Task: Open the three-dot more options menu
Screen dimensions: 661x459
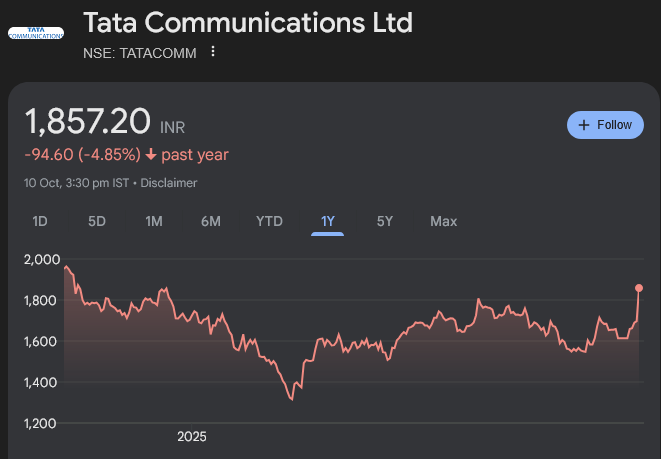Action: (213, 51)
